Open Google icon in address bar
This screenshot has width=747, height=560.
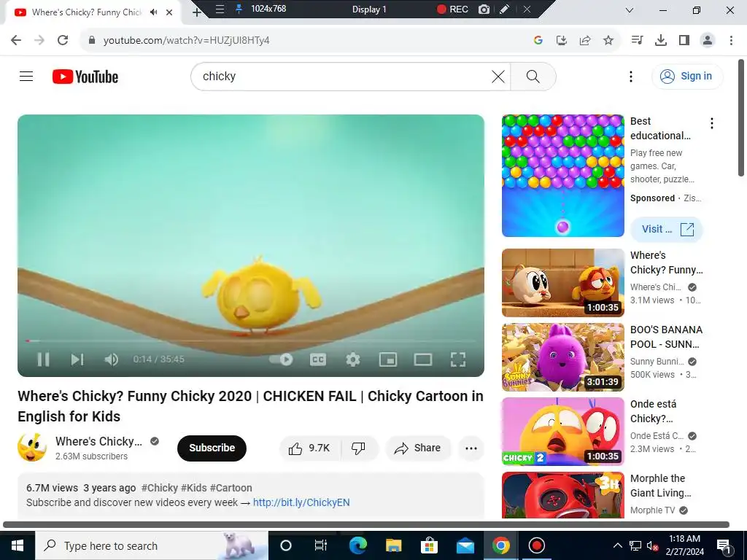(538, 40)
